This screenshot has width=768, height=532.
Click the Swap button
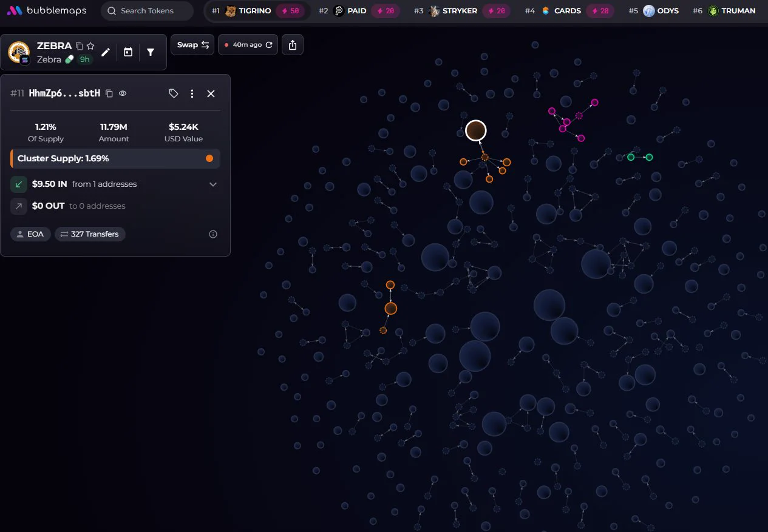[x=192, y=45]
